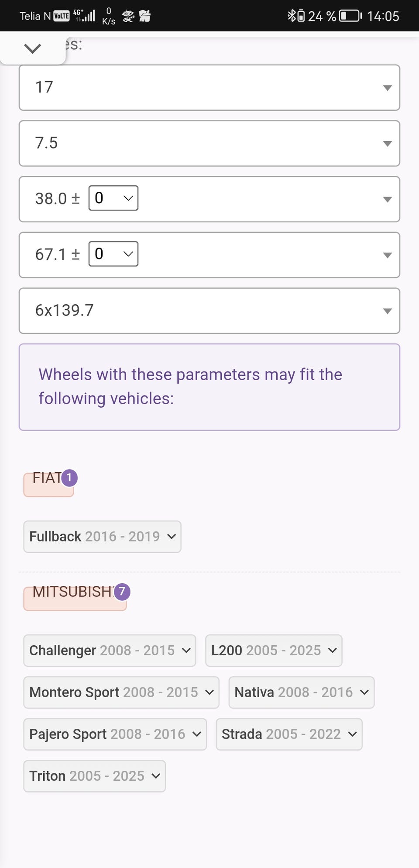Open the rim width 7.5 dropdown
The image size is (419, 868).
(209, 143)
